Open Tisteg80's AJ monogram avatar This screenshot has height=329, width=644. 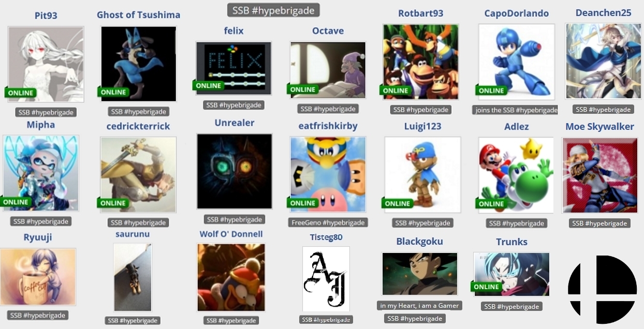click(326, 279)
